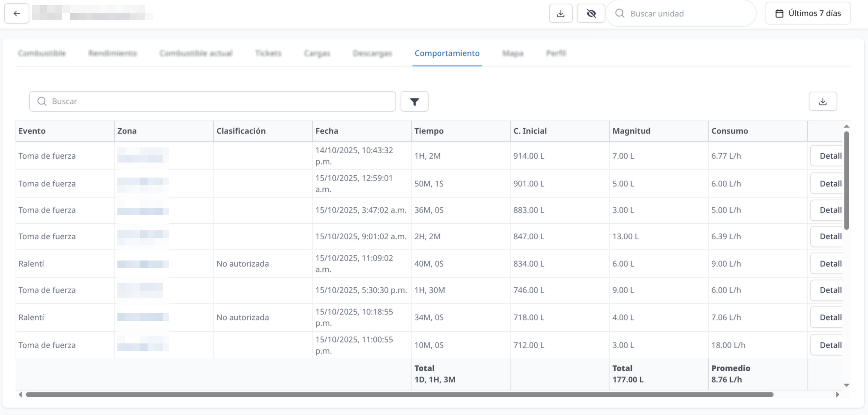Open the Últimos 7 días date range picker
Image resolution: width=868 pixels, height=415 pixels.
click(x=808, y=13)
